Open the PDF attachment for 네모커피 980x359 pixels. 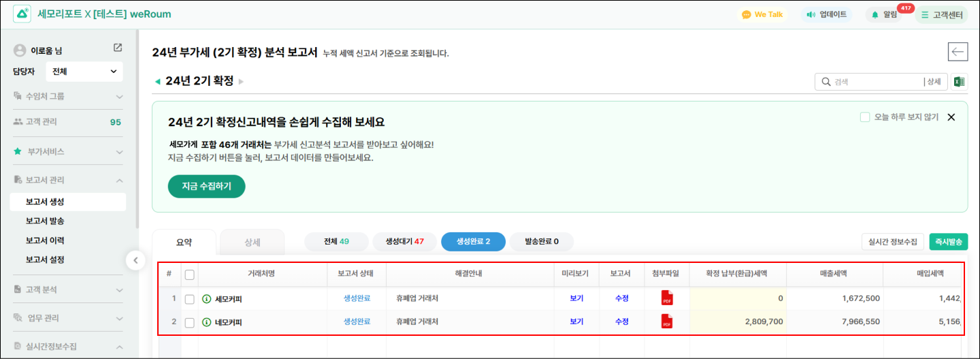(x=667, y=322)
